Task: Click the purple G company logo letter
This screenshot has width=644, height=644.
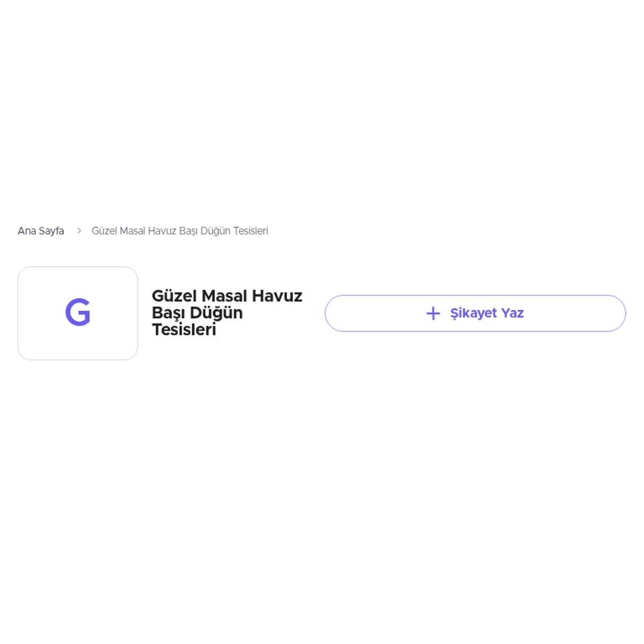Action: click(78, 312)
